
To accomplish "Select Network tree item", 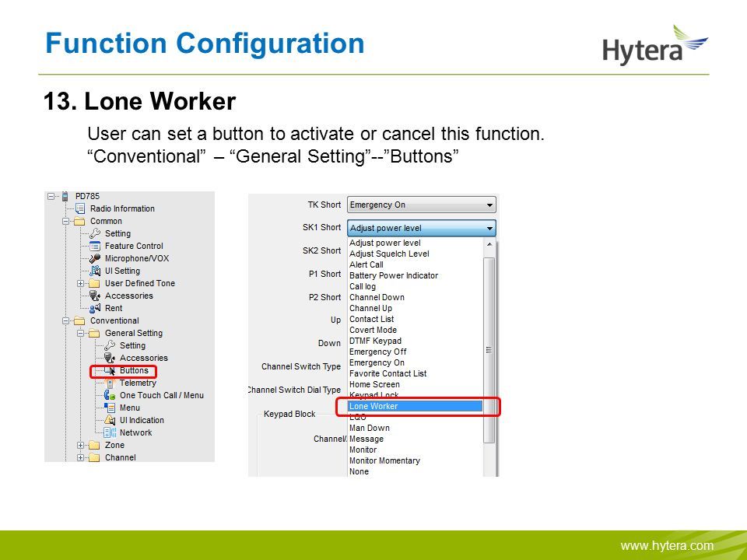I will coord(135,432).
